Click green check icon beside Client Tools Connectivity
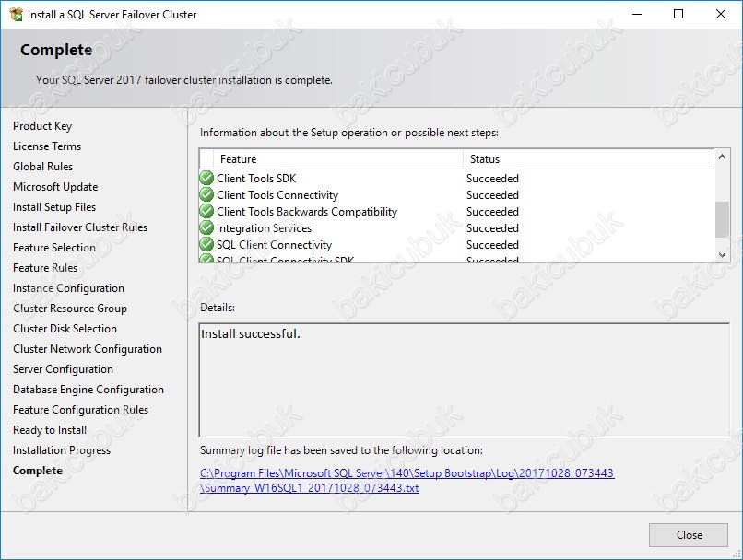 point(206,195)
